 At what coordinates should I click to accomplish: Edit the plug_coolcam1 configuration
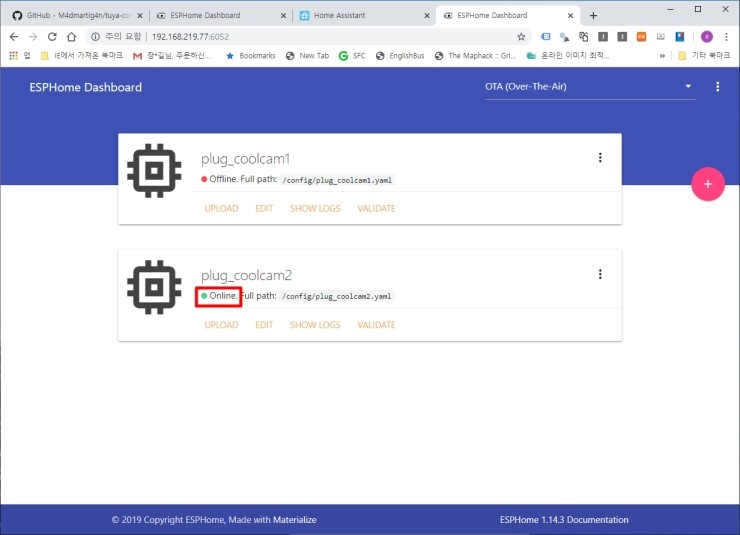pos(264,209)
